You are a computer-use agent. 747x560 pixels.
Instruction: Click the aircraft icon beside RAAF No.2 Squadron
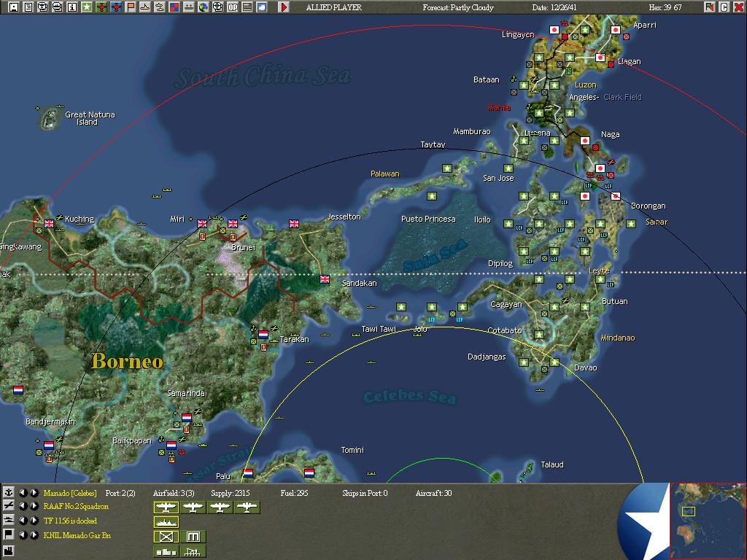point(8,506)
